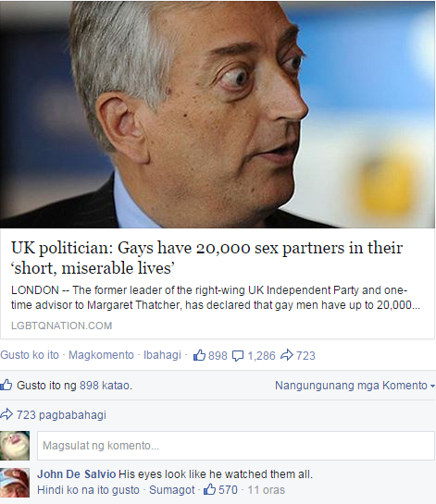Viewport: 436px width, 504px height.
Task: Click 'Magkomento' to comment on the post
Action: [x=101, y=355]
